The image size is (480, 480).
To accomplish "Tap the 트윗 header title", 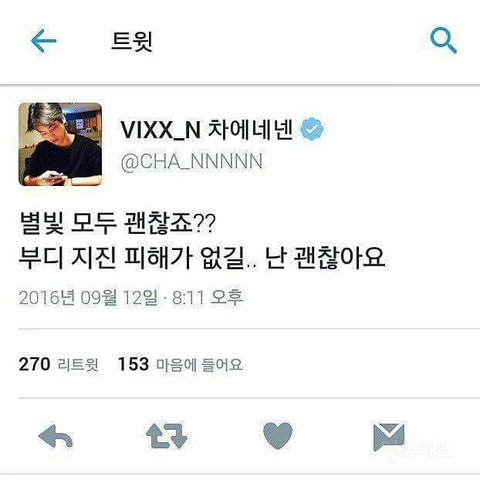I will click(132, 41).
